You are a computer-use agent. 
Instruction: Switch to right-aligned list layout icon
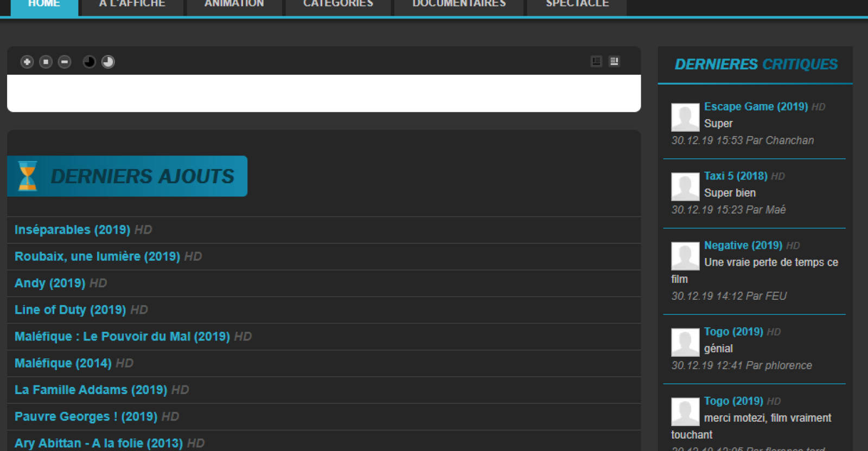pyautogui.click(x=614, y=61)
